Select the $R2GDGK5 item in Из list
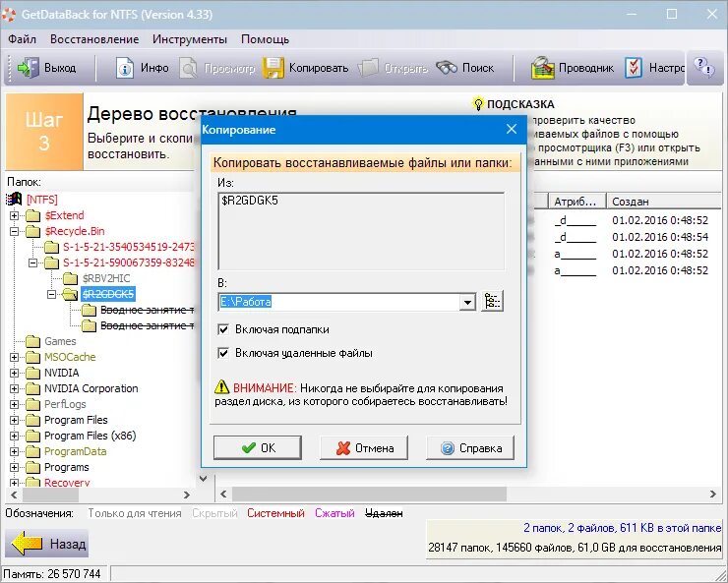The width and height of the screenshot is (728, 583). pyautogui.click(x=250, y=201)
